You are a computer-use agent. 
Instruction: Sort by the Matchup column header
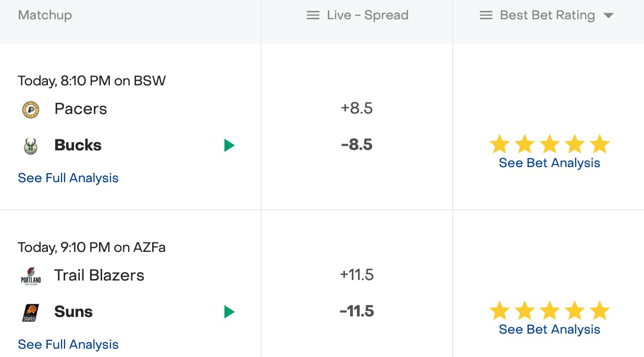pyautogui.click(x=45, y=16)
